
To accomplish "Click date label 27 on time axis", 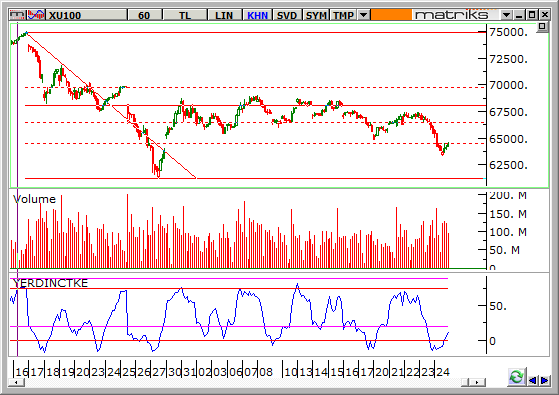I will tap(159, 372).
